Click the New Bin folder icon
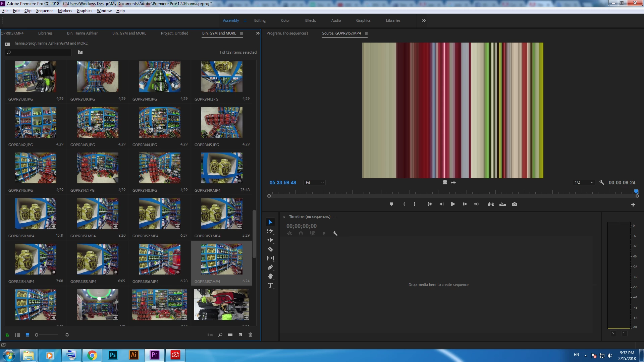Image resolution: width=644 pixels, height=362 pixels. pyautogui.click(x=230, y=335)
